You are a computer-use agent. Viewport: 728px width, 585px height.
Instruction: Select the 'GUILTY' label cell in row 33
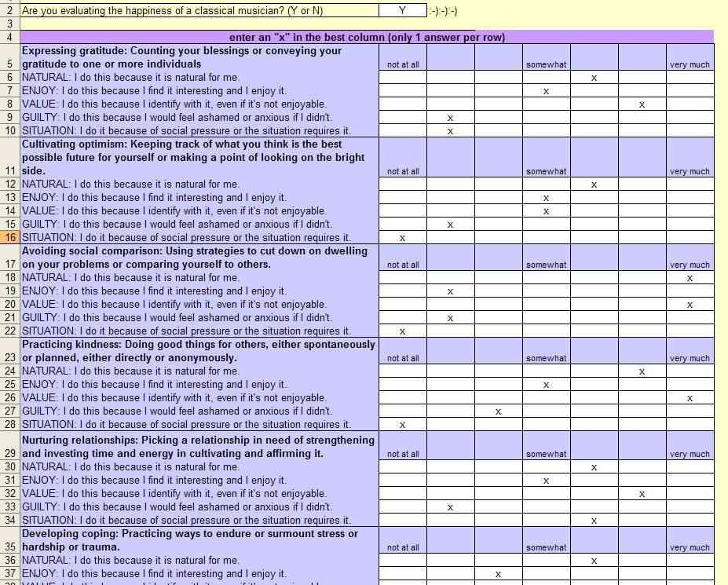(199, 506)
